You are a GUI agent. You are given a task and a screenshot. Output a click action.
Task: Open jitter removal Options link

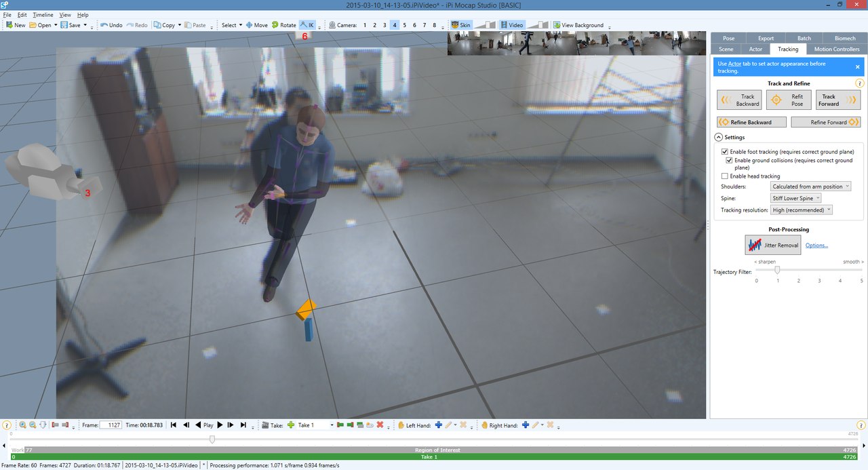(x=816, y=246)
